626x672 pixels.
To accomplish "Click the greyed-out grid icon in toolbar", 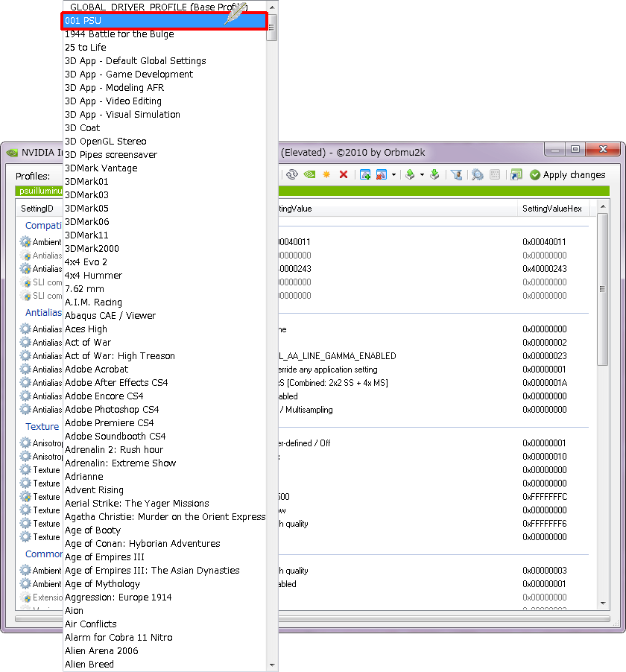I will point(495,174).
